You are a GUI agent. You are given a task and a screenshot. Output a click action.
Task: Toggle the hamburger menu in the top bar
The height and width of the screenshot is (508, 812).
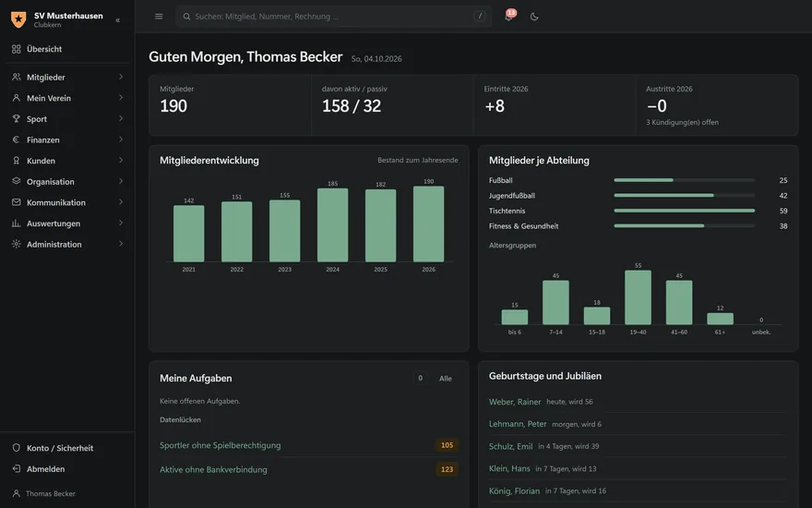tap(159, 17)
